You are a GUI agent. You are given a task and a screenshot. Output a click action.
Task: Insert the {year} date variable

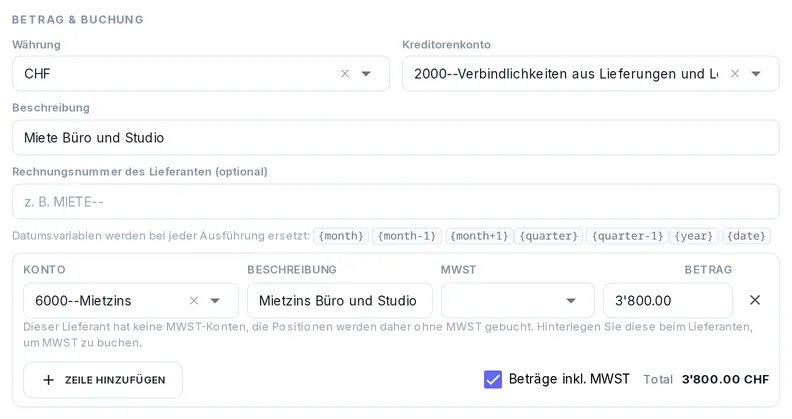pos(694,236)
